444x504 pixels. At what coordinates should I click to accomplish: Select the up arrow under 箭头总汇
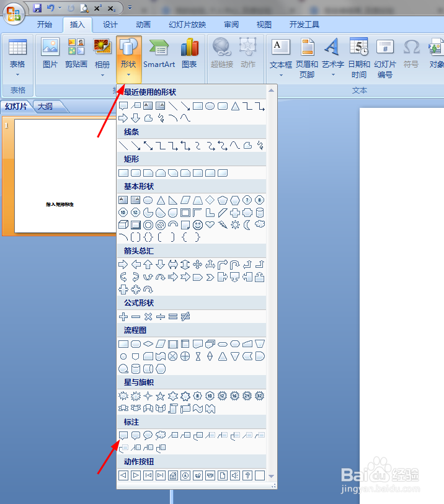[148, 265]
